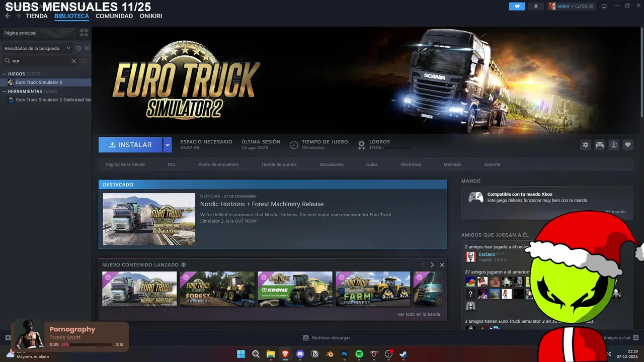Show game information icon
The image size is (644, 362).
[x=614, y=145]
